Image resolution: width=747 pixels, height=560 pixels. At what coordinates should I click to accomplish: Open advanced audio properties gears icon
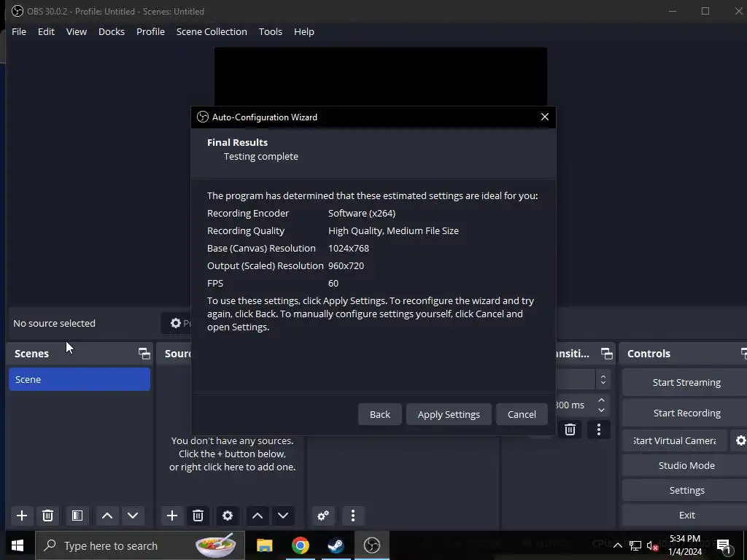(323, 516)
